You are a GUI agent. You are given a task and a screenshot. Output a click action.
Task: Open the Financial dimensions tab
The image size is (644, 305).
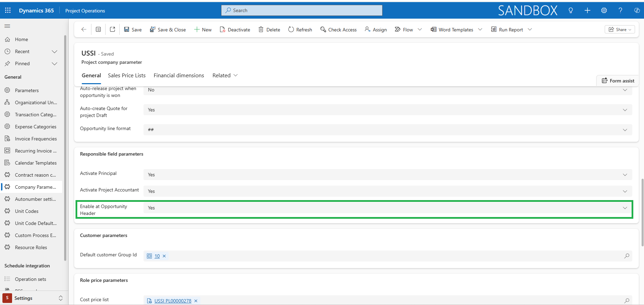pos(179,76)
